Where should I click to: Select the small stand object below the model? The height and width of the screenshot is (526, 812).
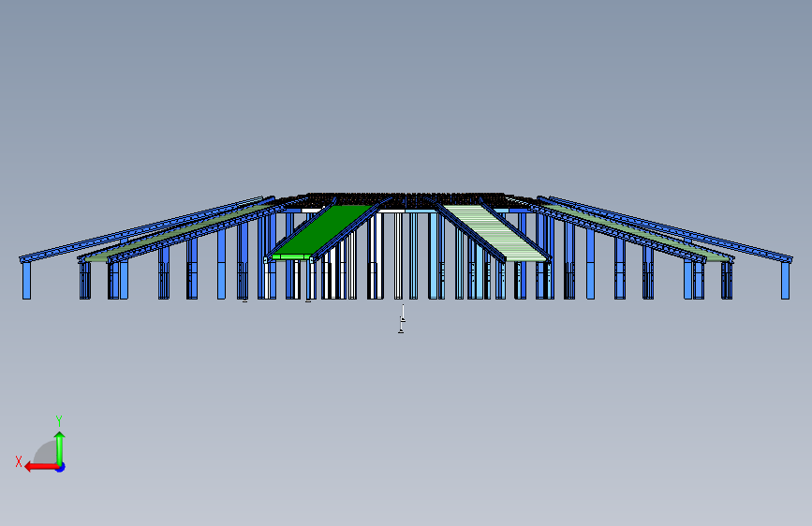(402, 319)
